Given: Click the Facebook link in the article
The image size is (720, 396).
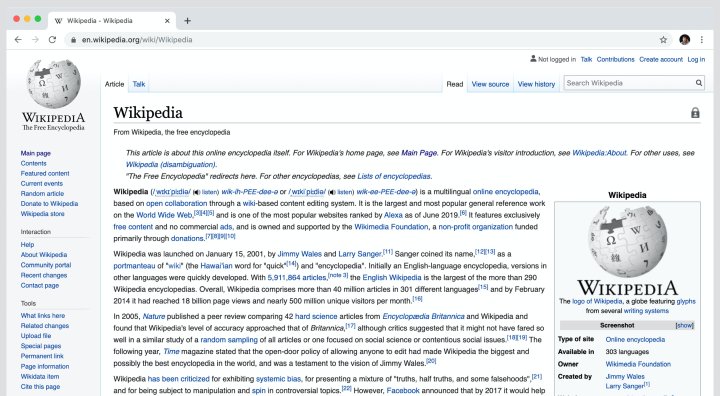Looking at the screenshot, I should 403,390.
